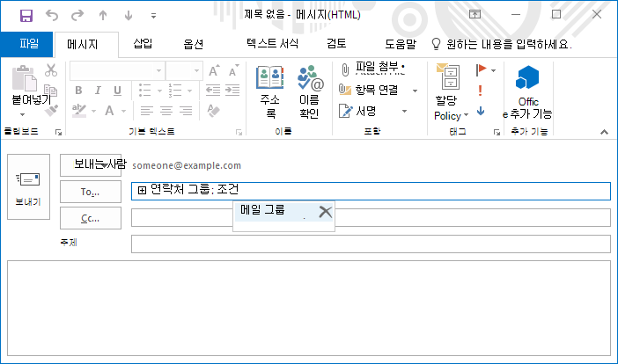
Task: Center align the text
Action: click(x=166, y=111)
